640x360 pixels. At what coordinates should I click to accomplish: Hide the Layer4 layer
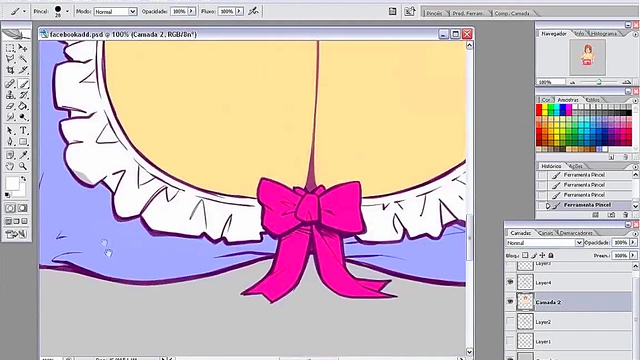pos(510,282)
